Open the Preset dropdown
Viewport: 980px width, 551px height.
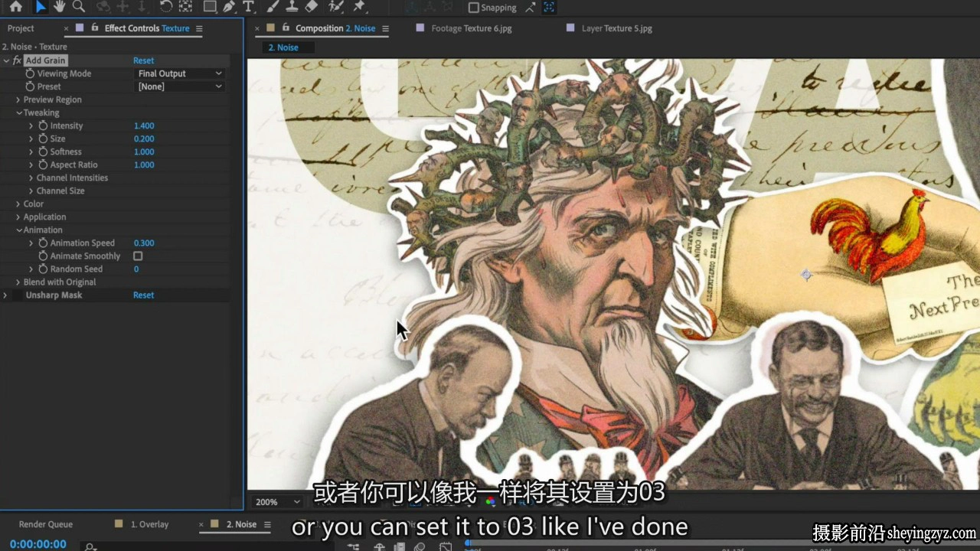[x=180, y=86]
